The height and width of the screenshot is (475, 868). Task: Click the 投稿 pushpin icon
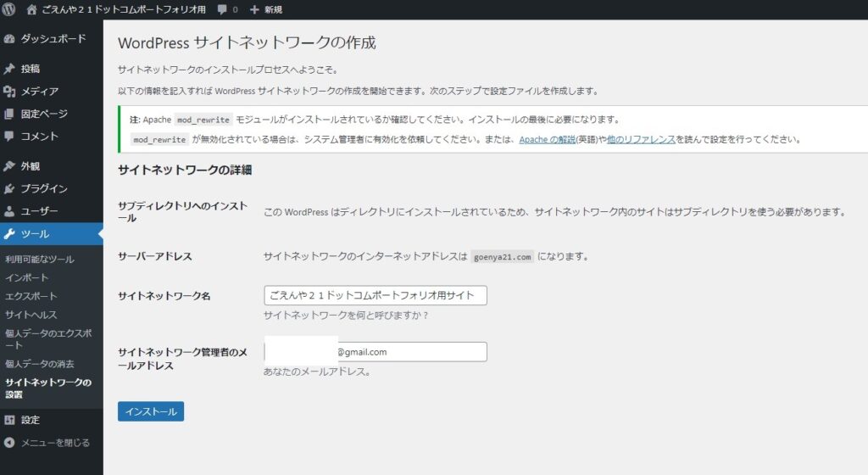8,69
